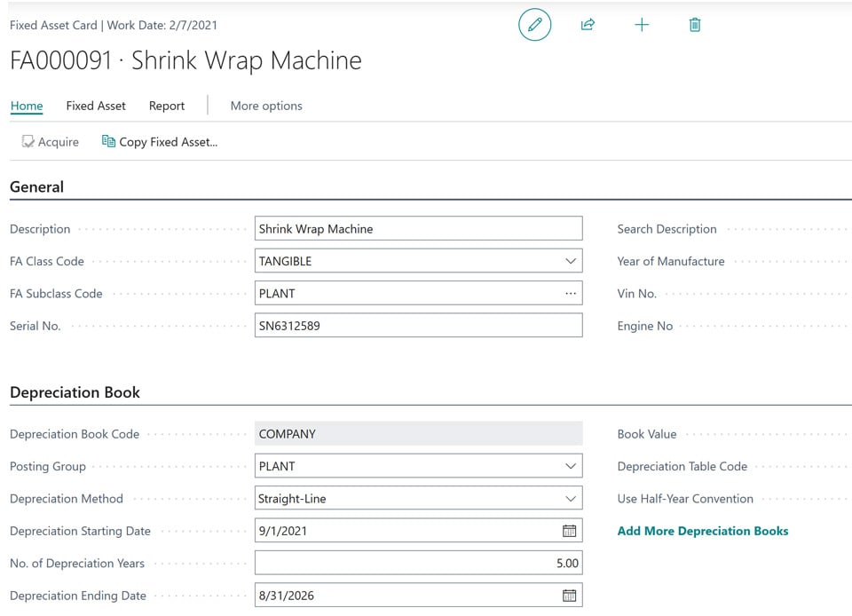The image size is (852, 616).
Task: Open the Report menu
Action: (x=167, y=106)
